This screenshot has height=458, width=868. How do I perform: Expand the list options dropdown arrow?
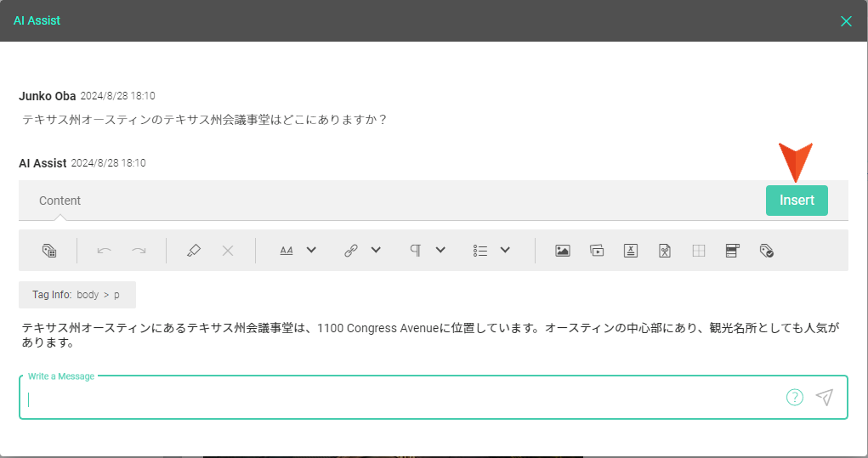pyautogui.click(x=505, y=250)
